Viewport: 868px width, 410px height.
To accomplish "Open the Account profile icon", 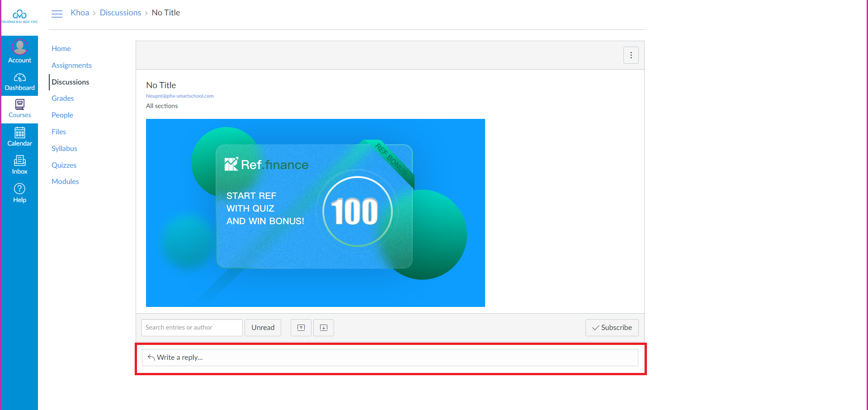I will (x=19, y=47).
